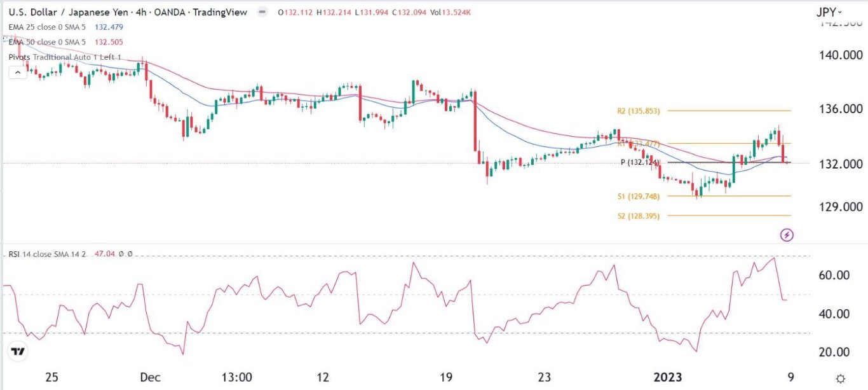The width and height of the screenshot is (868, 390).
Task: Click the grey market status icon
Action: pos(262,13)
